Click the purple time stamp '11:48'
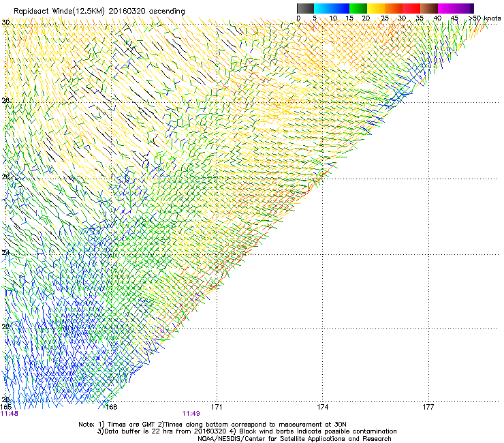 (x=10, y=414)
